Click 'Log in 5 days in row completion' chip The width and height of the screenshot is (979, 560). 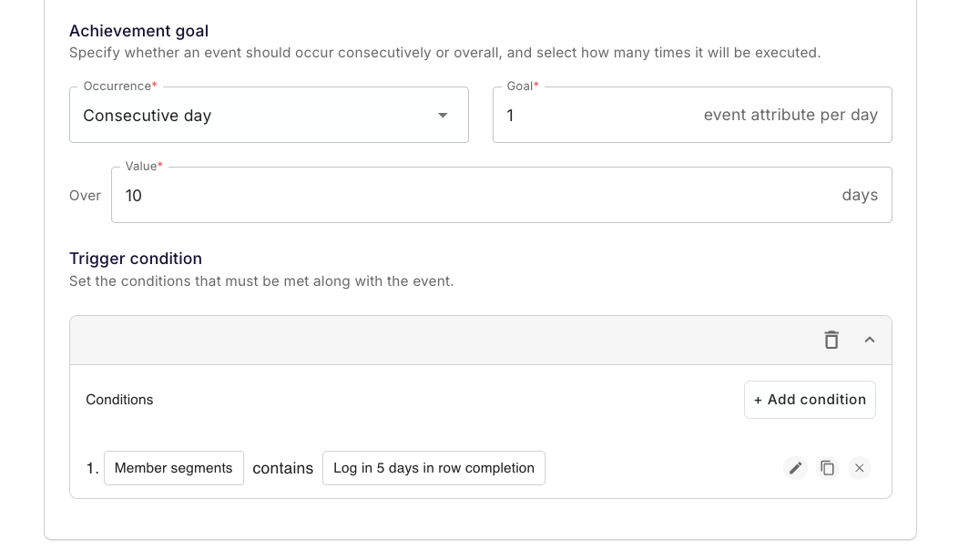(x=433, y=468)
